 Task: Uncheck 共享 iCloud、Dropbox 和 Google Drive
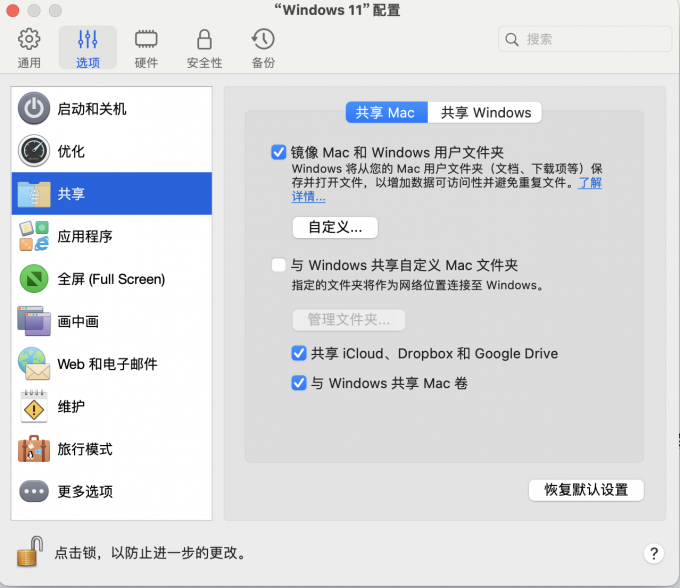298,353
